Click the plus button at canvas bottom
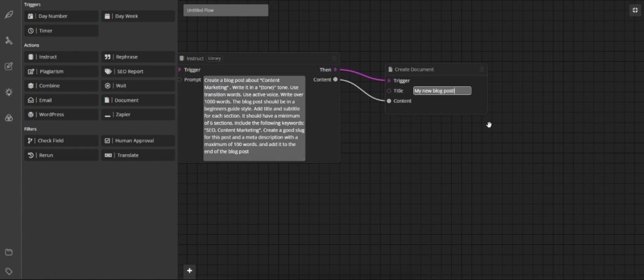Viewport: 644px width, 280px height. [189, 270]
